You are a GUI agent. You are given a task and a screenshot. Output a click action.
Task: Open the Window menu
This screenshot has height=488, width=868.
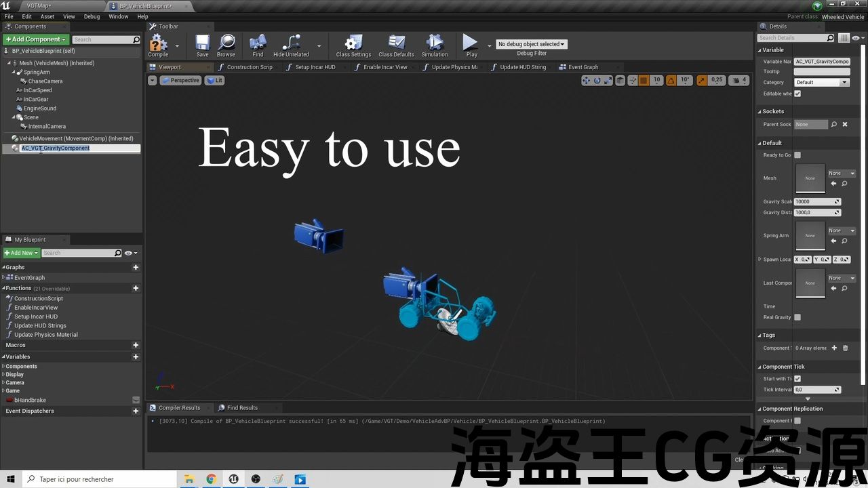[x=118, y=16]
